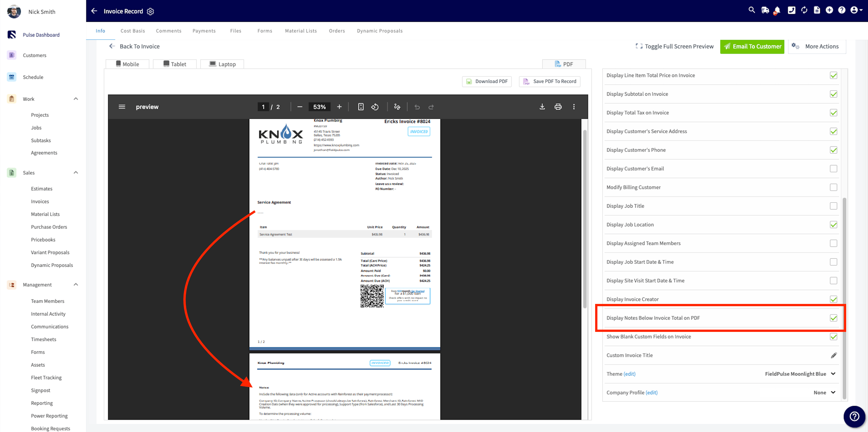Image resolution: width=868 pixels, height=432 pixels.
Task: Open the Company Profile dropdown
Action: pyautogui.click(x=825, y=393)
